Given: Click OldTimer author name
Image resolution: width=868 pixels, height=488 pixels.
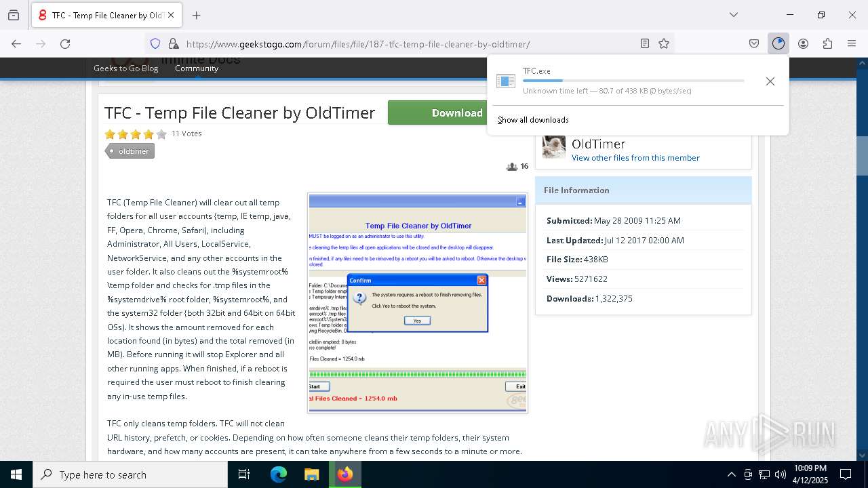Looking at the screenshot, I should (598, 144).
